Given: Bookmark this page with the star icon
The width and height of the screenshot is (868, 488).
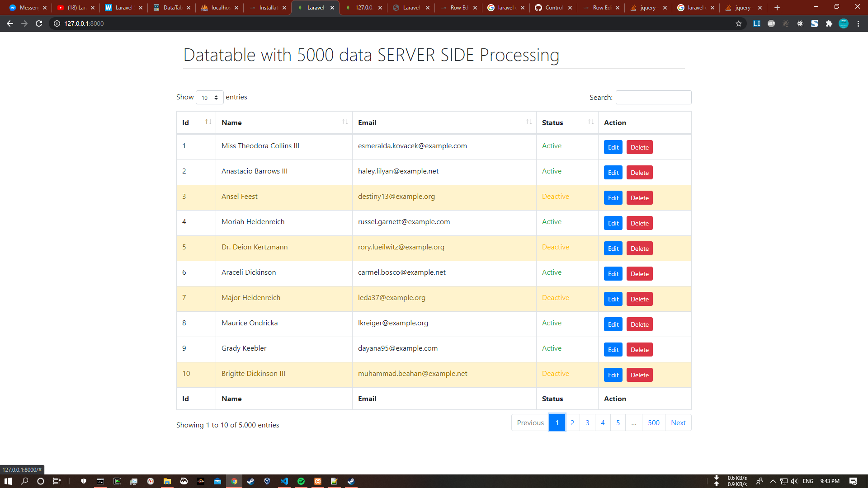Looking at the screenshot, I should pos(739,23).
